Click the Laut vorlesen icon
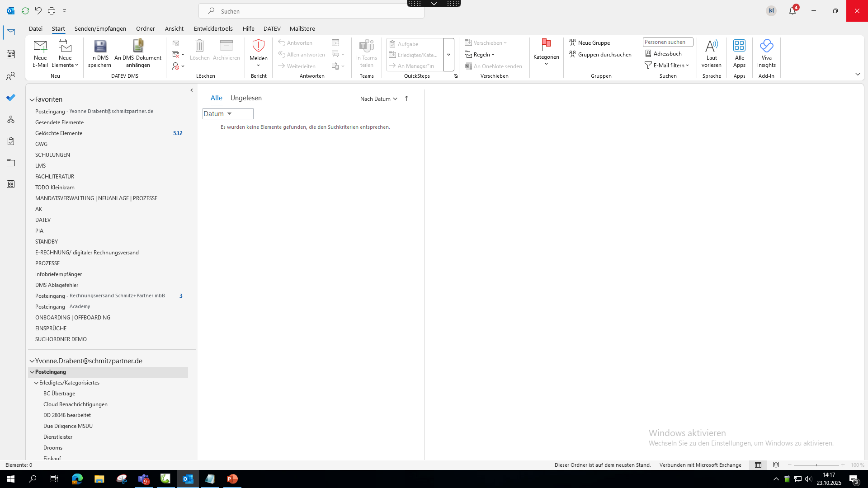 point(712,53)
